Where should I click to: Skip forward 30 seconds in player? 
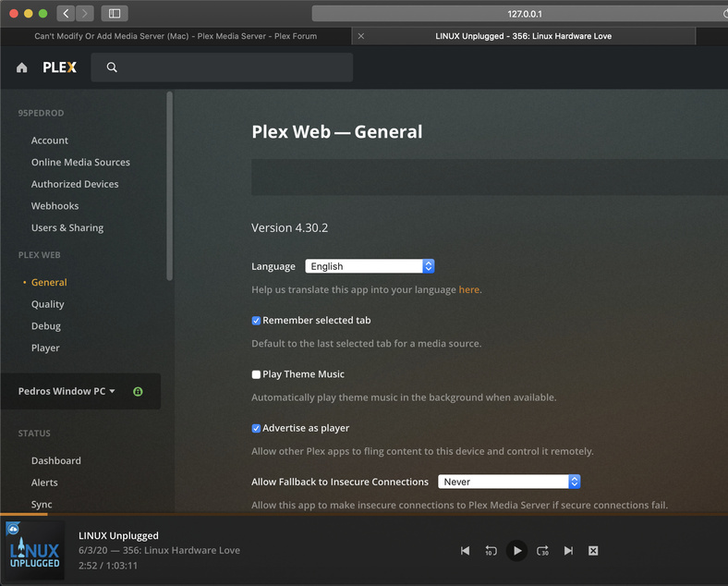pos(542,551)
